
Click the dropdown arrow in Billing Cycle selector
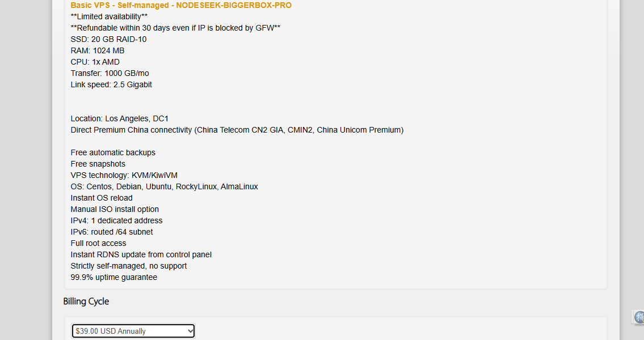click(x=190, y=331)
